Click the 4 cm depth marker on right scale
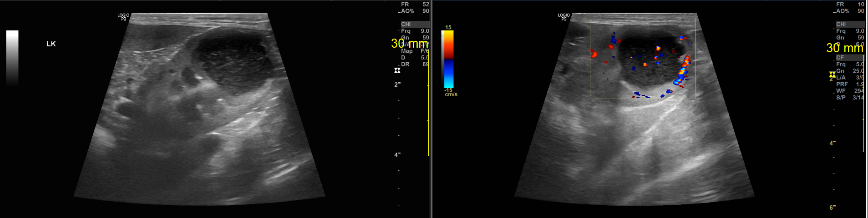The image size is (868, 218). pyautogui.click(x=832, y=143)
